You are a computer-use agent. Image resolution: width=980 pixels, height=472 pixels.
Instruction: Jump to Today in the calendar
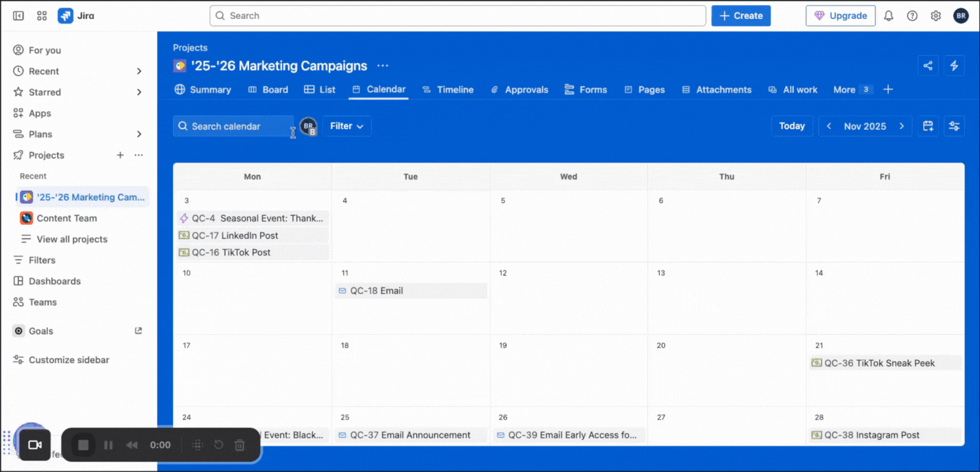click(x=792, y=126)
